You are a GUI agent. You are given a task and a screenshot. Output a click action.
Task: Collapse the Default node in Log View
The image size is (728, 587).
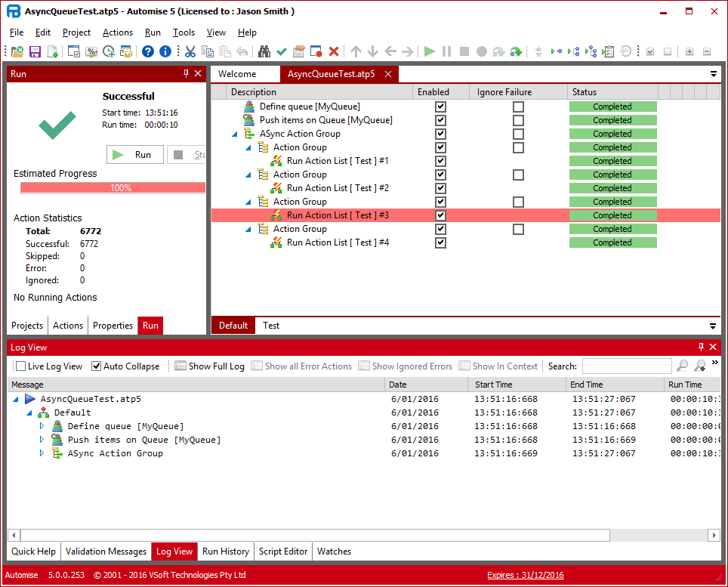29,412
